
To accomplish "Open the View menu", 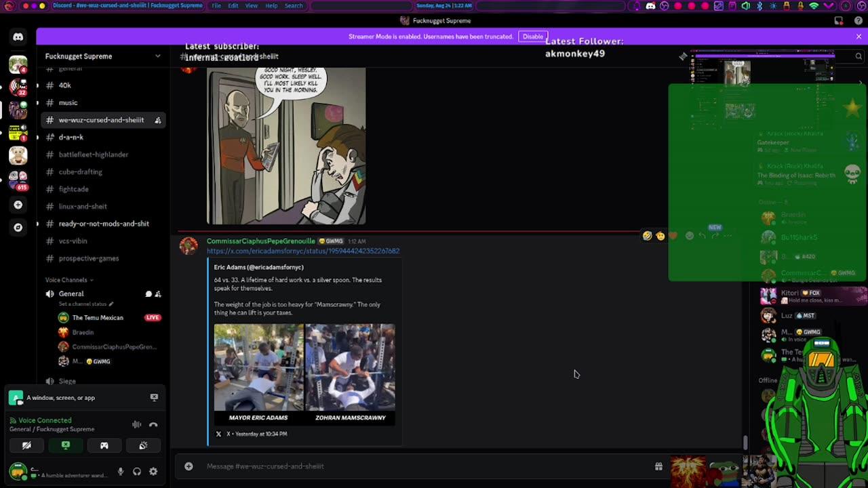I will click(251, 5).
